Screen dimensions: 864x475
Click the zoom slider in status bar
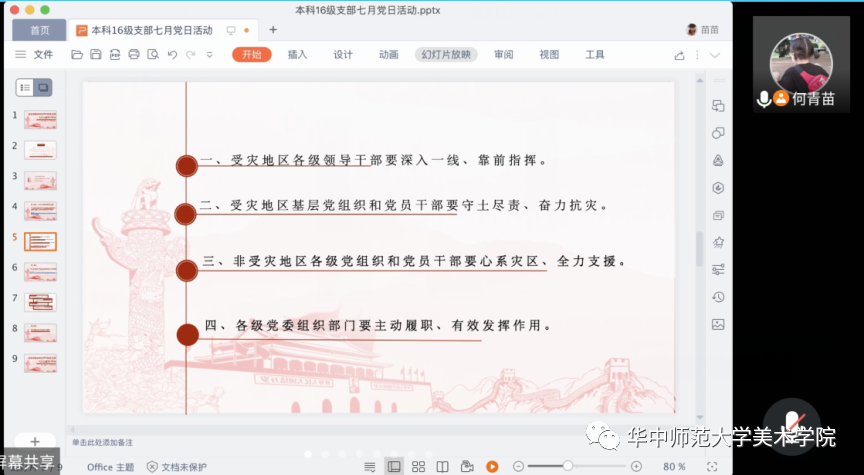568,466
